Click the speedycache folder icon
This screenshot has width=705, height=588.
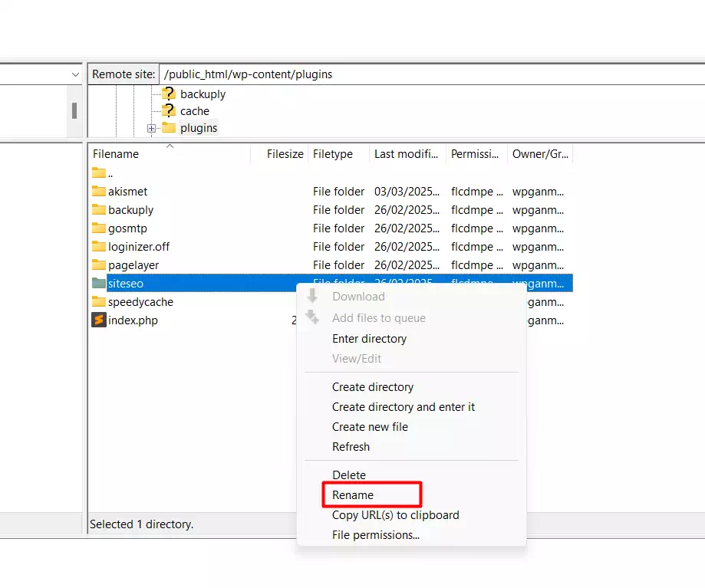click(98, 302)
